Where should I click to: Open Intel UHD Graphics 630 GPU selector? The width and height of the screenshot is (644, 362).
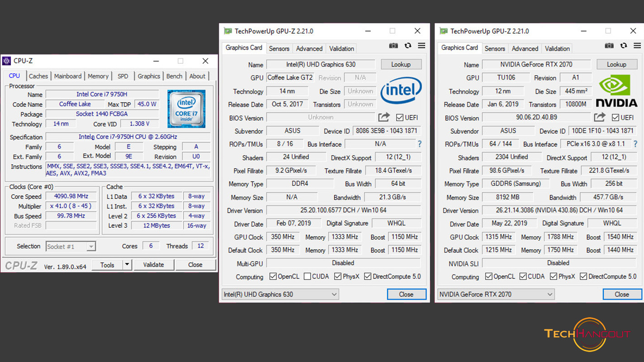(280, 294)
